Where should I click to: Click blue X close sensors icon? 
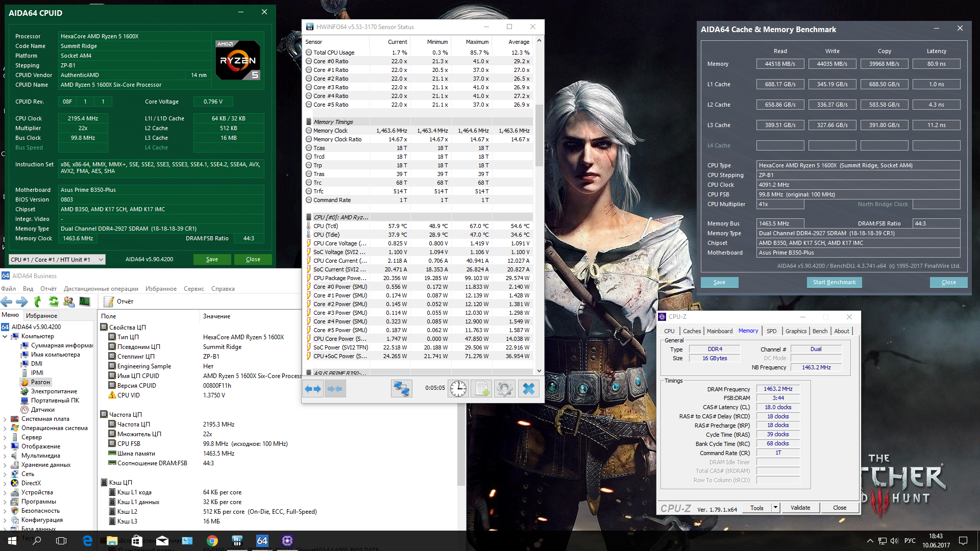point(528,389)
